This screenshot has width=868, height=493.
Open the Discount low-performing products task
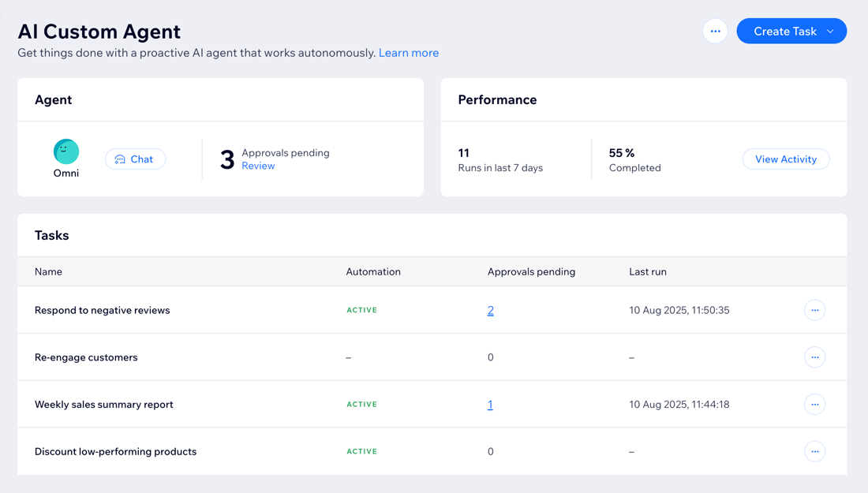coord(115,452)
